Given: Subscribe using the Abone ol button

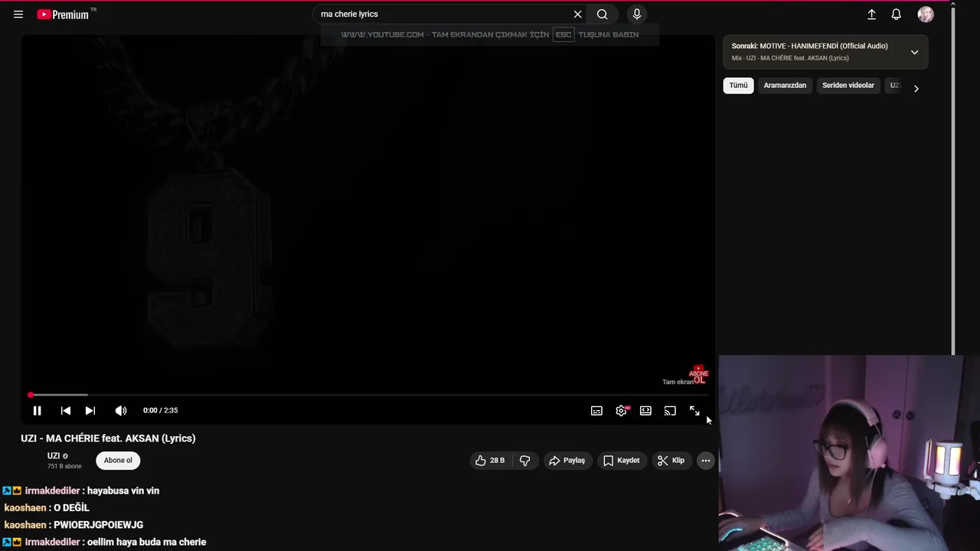Looking at the screenshot, I should [118, 461].
